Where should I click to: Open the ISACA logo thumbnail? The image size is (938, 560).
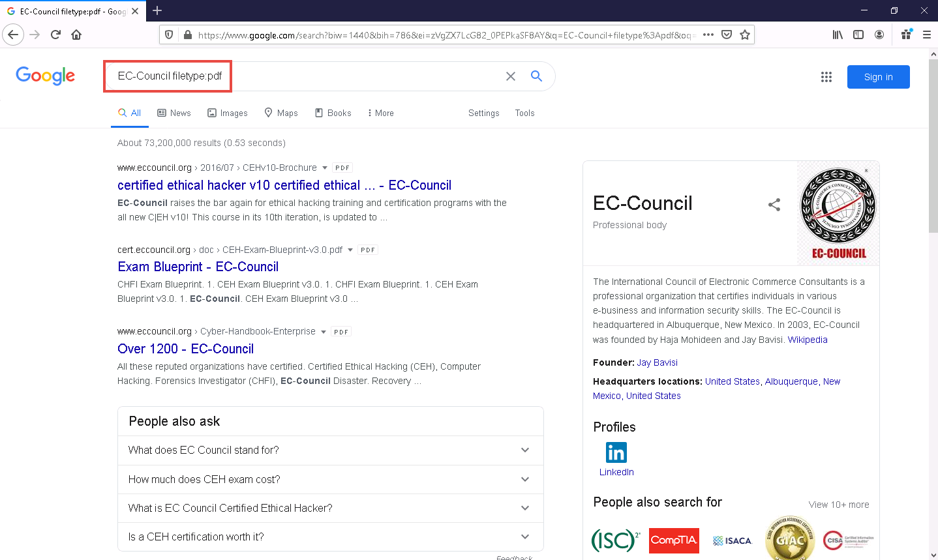(x=732, y=540)
